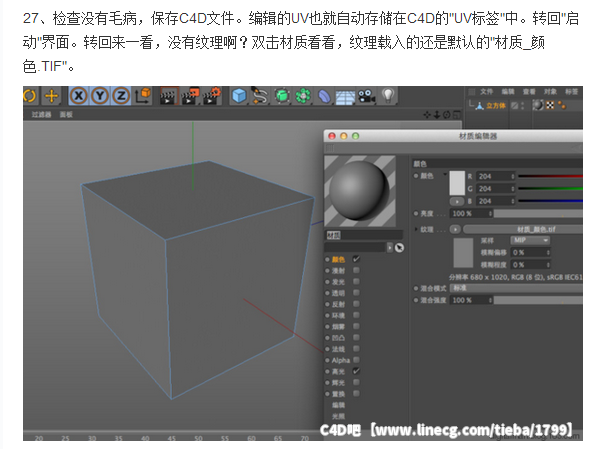This screenshot has height=449, width=606.
Task: Click the small arrow button under the color swatch
Action: (x=457, y=201)
